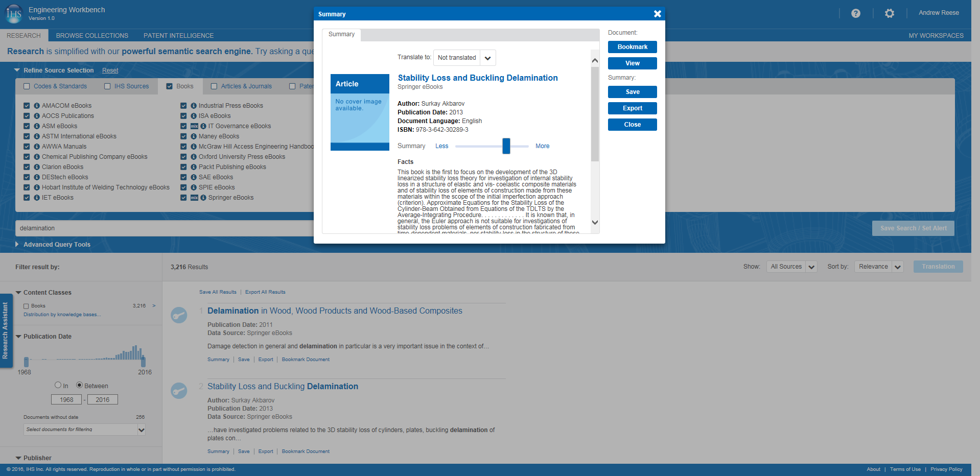Open the Research Assistant side tab

click(x=6, y=330)
